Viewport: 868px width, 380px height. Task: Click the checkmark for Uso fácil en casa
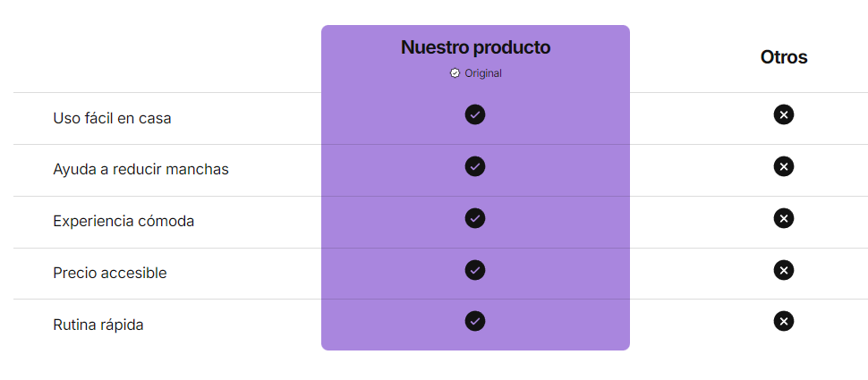point(475,114)
